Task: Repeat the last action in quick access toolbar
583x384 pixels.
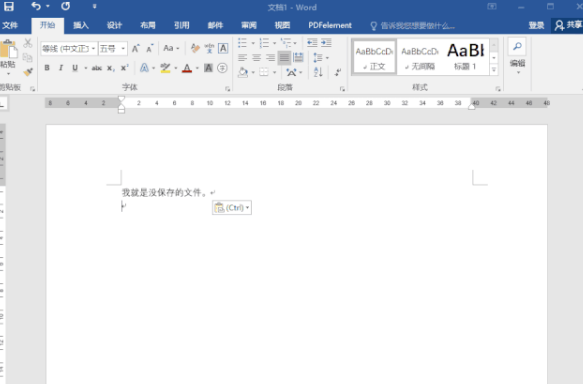Action: tap(65, 6)
